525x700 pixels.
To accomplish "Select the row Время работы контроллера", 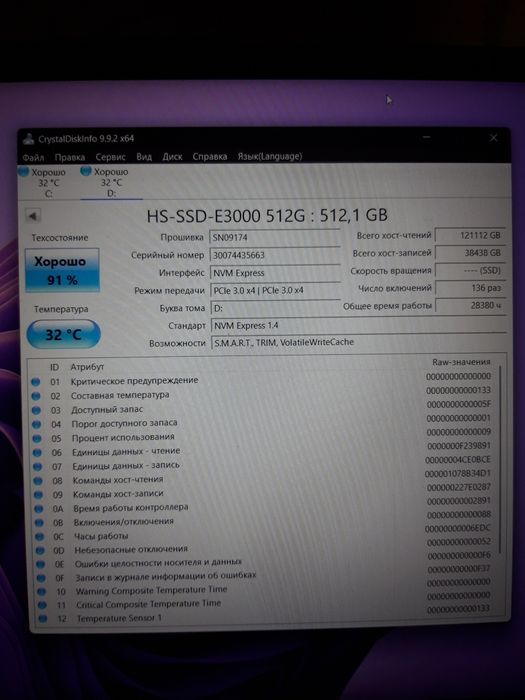I will click(x=263, y=506).
